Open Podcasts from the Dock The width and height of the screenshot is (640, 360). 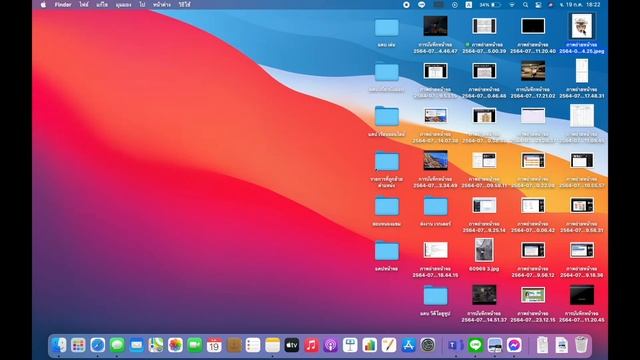(331, 345)
